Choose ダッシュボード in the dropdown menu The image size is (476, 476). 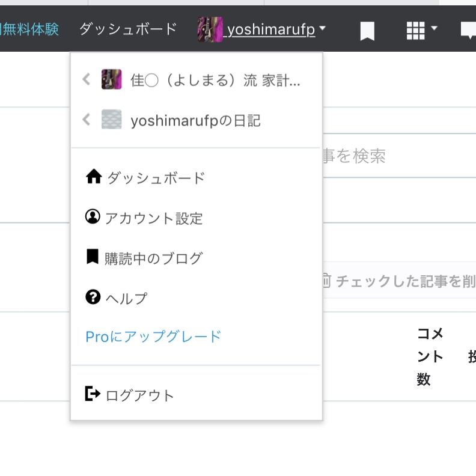(x=157, y=177)
